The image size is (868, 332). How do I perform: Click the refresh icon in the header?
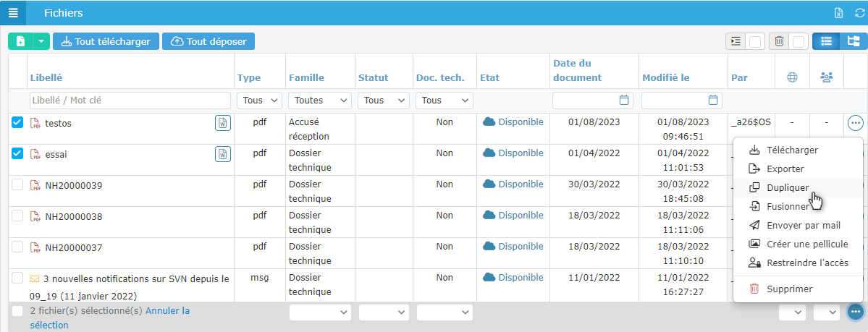point(859,13)
